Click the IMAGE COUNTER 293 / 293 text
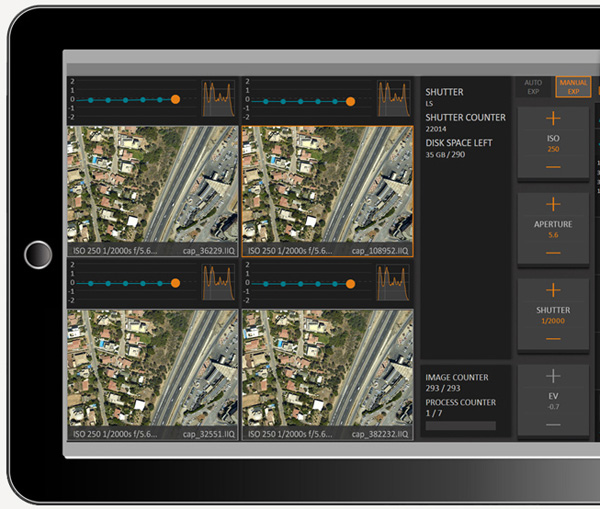Image resolution: width=600 pixels, height=509 pixels. coord(443,388)
